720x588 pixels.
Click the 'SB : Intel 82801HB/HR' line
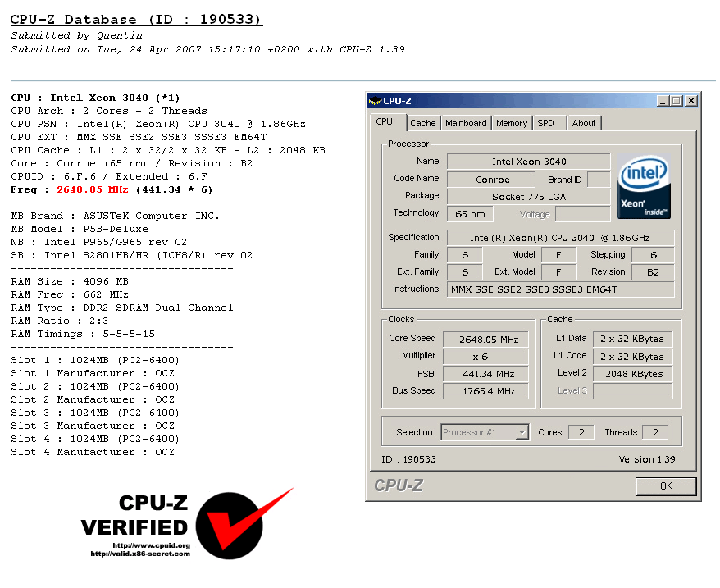(132, 255)
